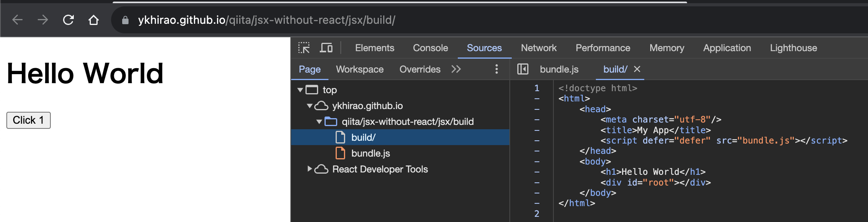Image resolution: width=868 pixels, height=222 pixels.
Task: Click the forward navigation arrow
Action: [x=43, y=20]
